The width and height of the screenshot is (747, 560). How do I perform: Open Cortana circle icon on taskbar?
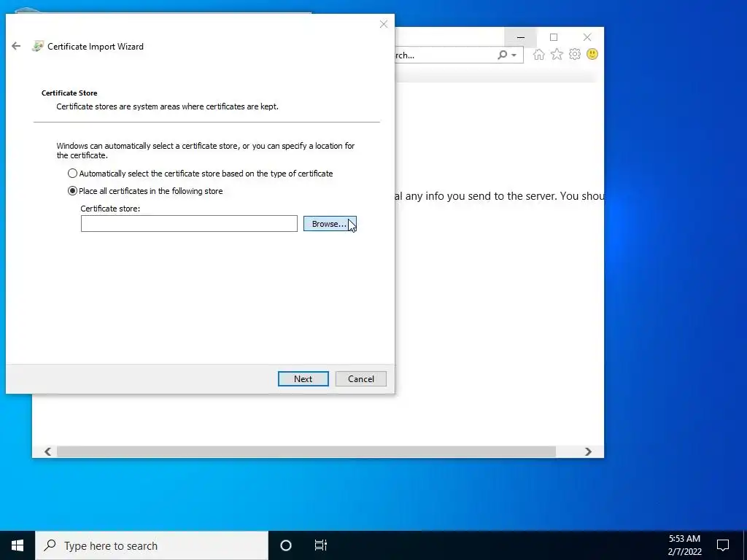[x=286, y=545]
